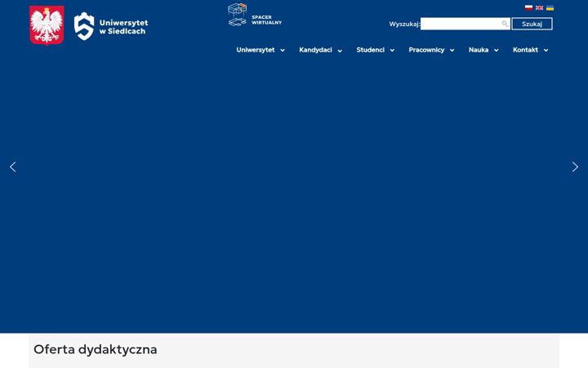This screenshot has width=588, height=368.
Task: Open the Uniwersytet menu
Action: 256,50
